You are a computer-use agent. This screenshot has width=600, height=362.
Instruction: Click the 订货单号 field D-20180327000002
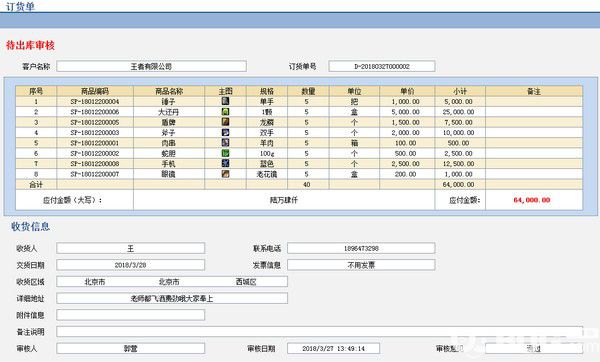click(x=382, y=66)
